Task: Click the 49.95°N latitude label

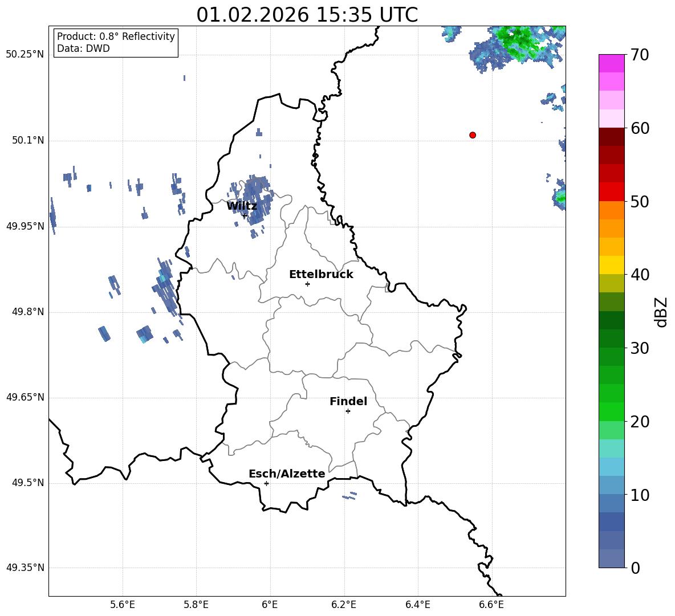Action: click(x=25, y=226)
